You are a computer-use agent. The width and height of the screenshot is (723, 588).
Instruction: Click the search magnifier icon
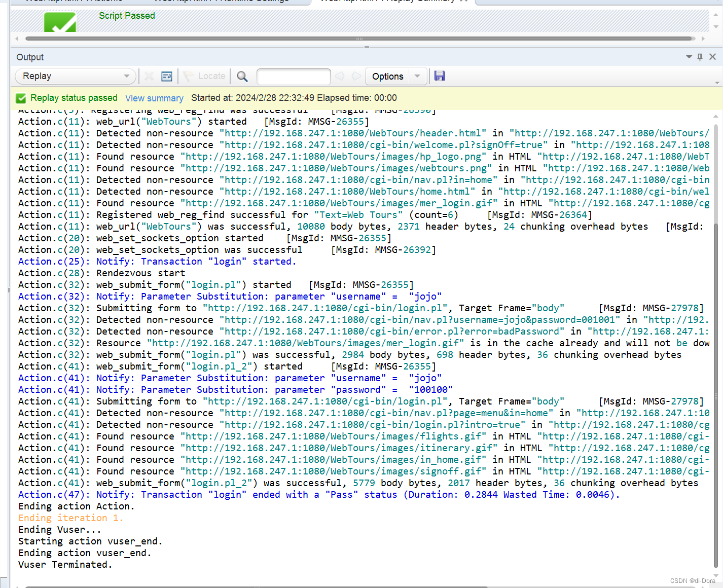pos(242,76)
